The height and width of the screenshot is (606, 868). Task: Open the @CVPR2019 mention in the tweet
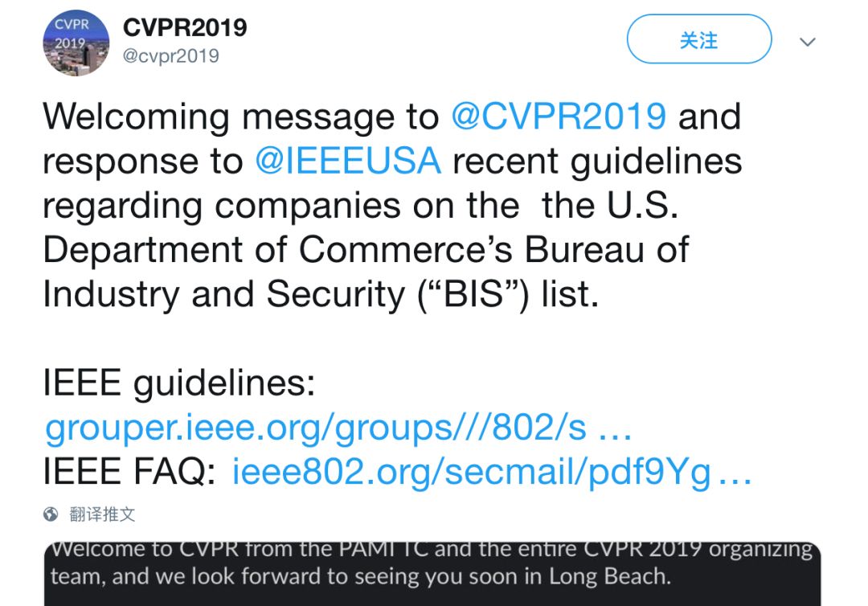pyautogui.click(x=558, y=117)
